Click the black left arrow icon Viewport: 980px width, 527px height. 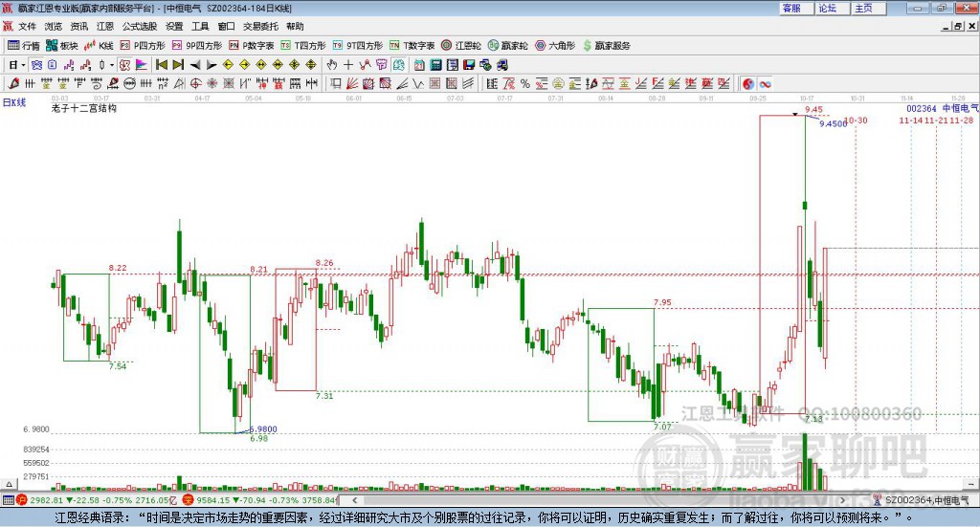(195, 65)
